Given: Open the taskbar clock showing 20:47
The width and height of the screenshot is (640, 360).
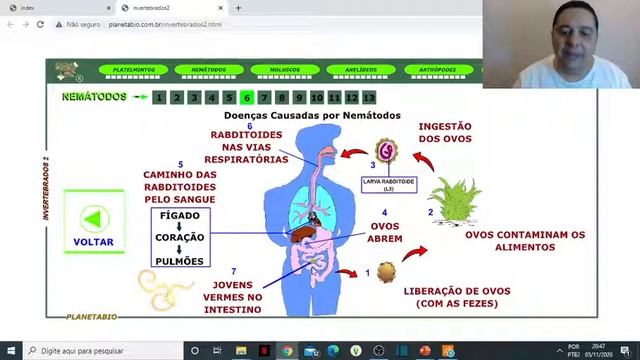Looking at the screenshot, I should pos(598,351).
